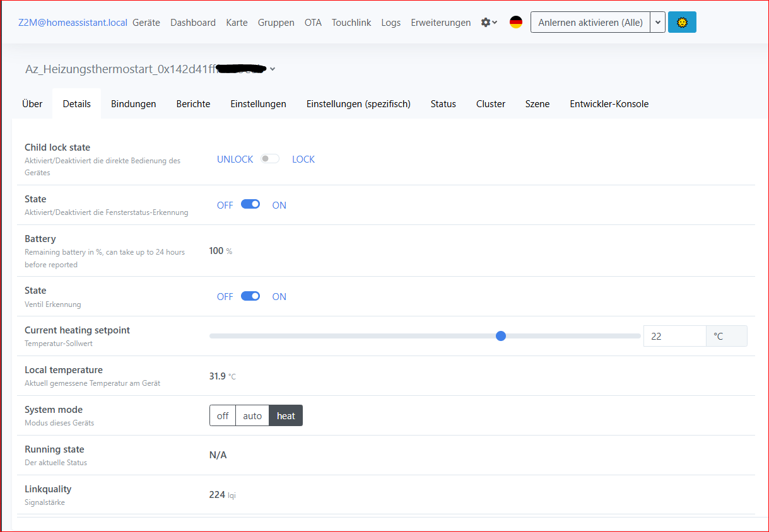Toggle the window detection State switch

pos(250,204)
